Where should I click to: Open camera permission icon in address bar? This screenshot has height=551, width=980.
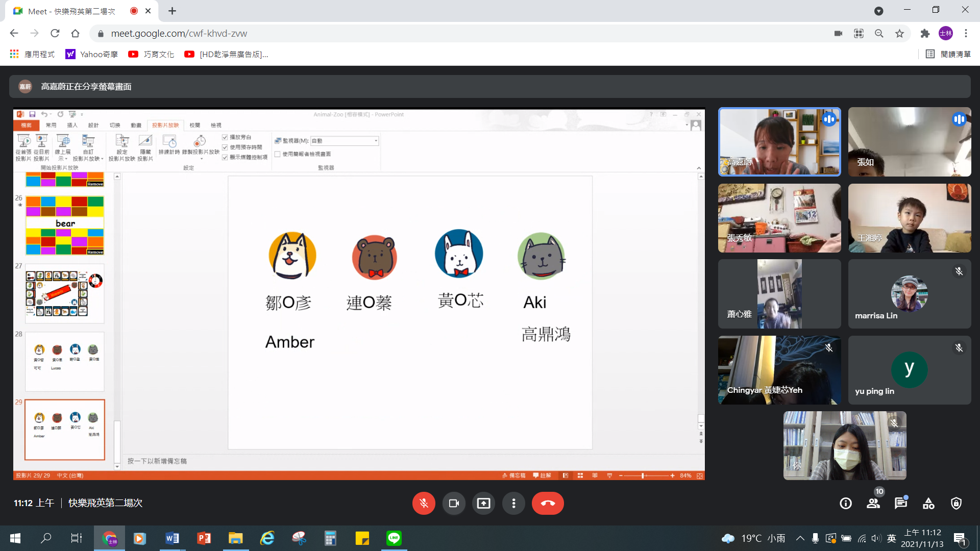click(x=838, y=33)
